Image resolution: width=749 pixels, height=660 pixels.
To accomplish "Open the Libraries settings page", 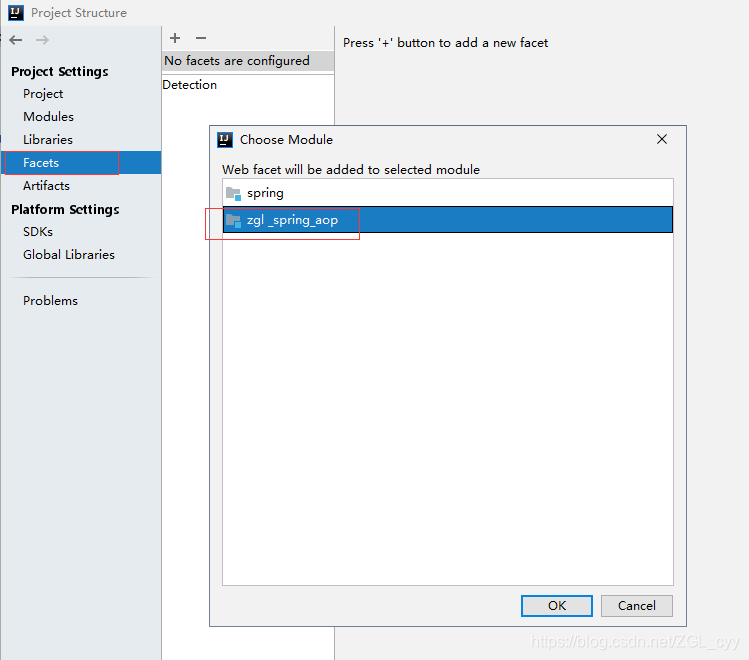I will [48, 139].
